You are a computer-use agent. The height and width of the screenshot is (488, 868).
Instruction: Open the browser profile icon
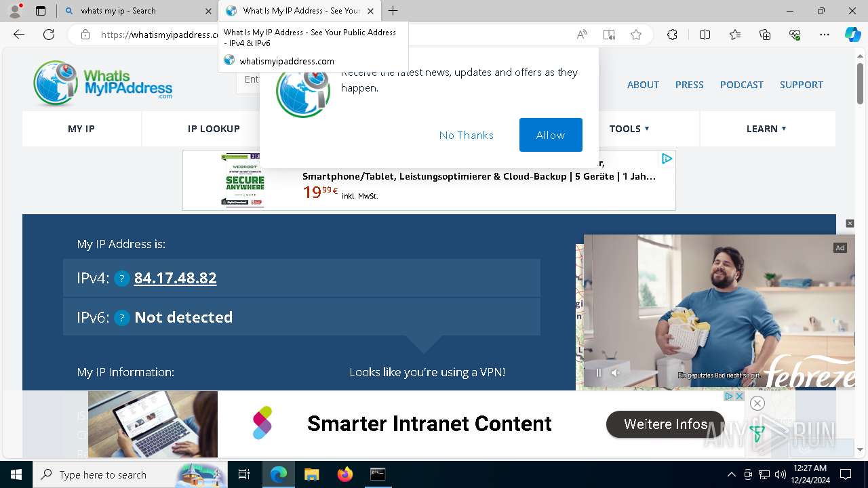[x=15, y=11]
